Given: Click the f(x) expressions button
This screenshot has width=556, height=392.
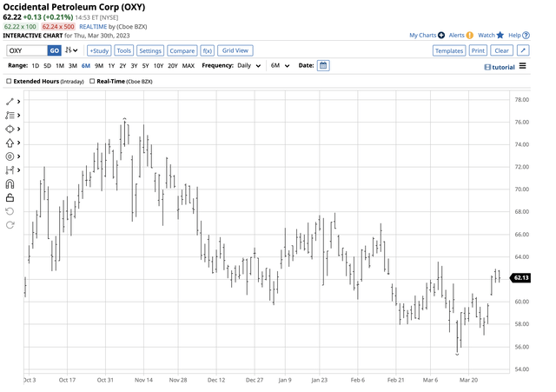Looking at the screenshot, I should coord(207,50).
